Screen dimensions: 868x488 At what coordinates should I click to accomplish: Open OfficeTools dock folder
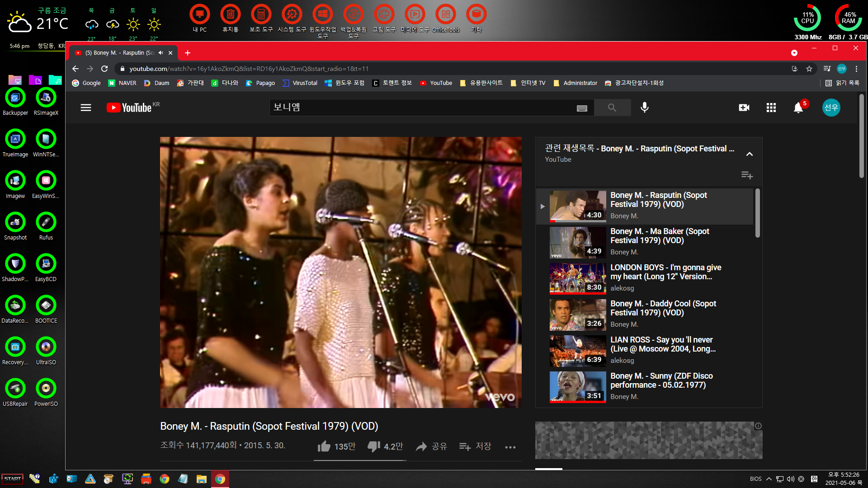[x=446, y=19]
